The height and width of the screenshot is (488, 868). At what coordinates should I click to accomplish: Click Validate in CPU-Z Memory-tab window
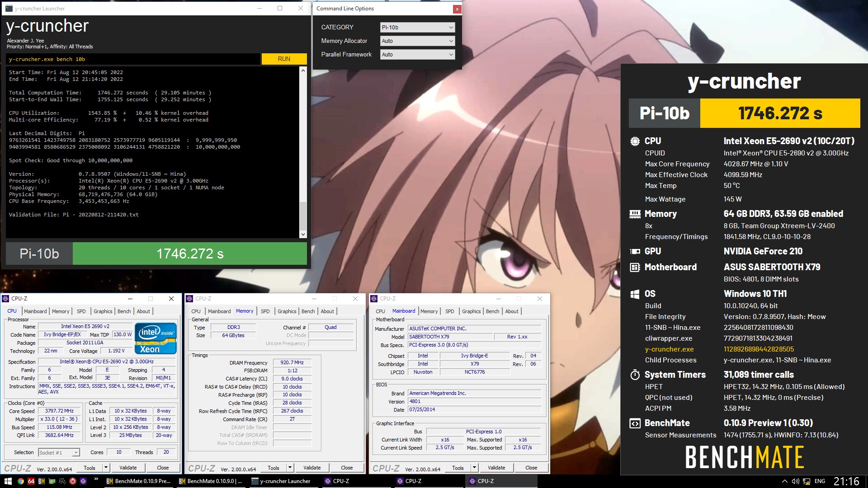click(x=312, y=468)
